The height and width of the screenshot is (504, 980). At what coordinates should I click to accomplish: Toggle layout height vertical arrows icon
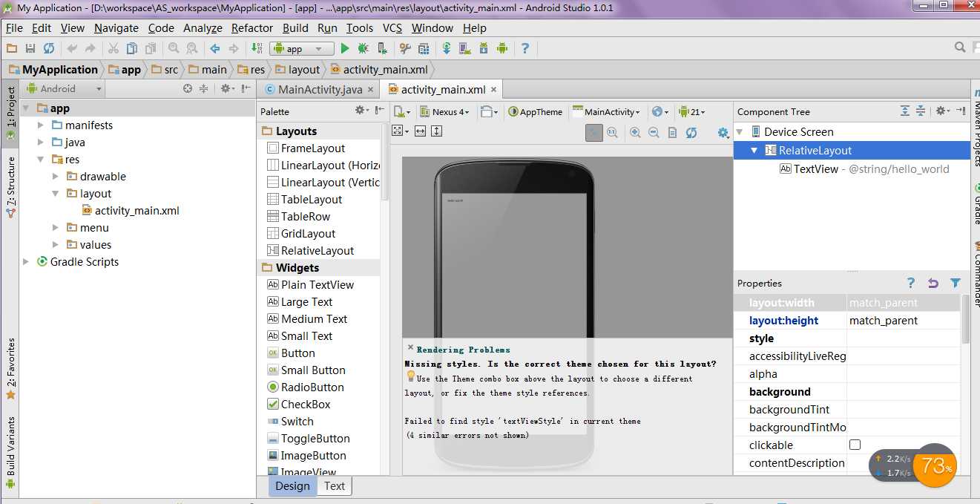tap(436, 131)
